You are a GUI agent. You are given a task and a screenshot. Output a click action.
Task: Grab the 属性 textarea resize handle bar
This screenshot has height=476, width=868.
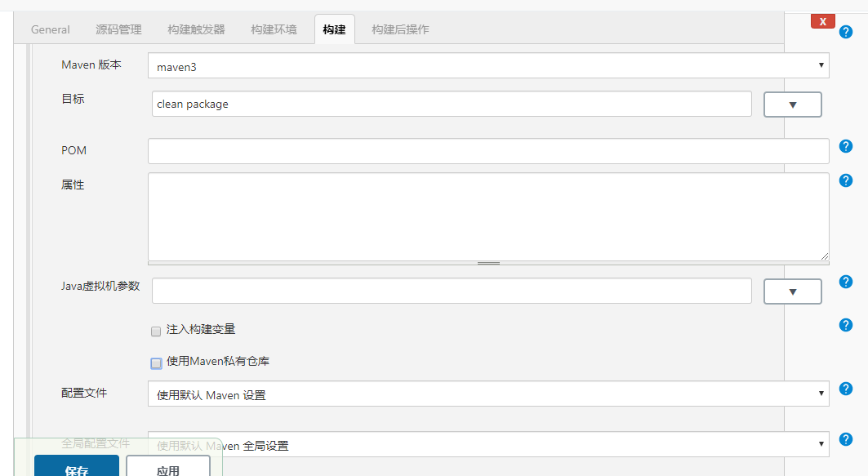(488, 264)
